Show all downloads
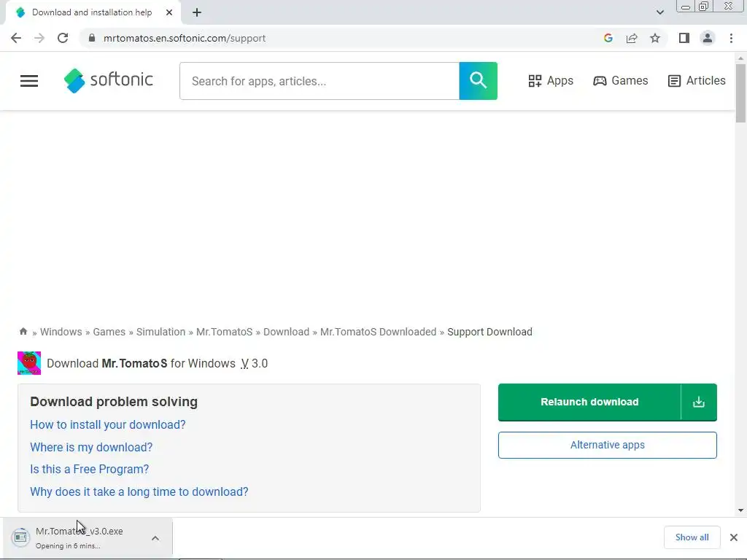The height and width of the screenshot is (560, 747). [692, 537]
